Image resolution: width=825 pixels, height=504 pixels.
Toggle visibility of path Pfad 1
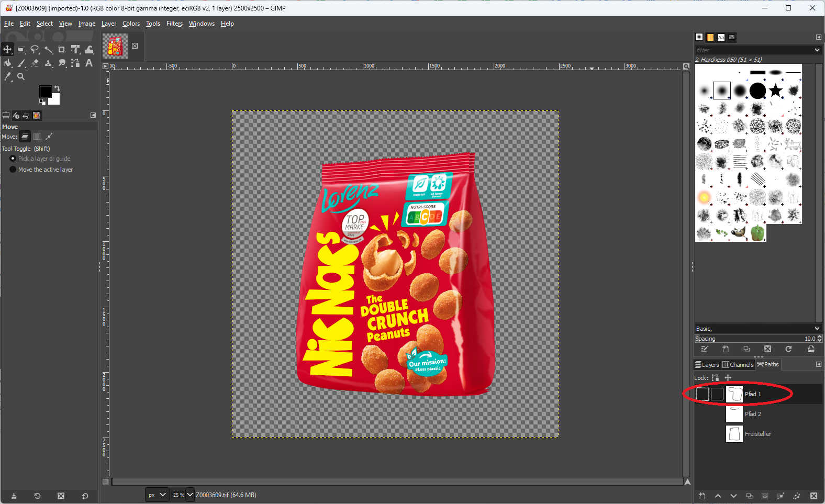coord(703,394)
